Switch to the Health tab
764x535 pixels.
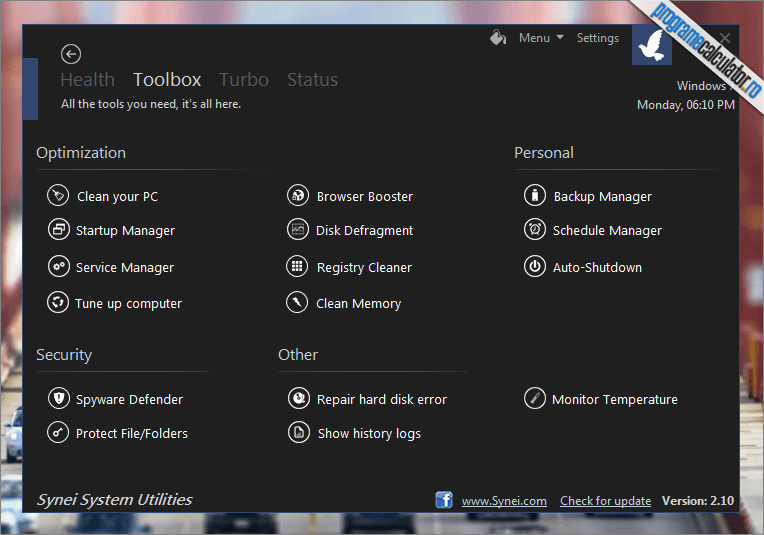coord(88,79)
